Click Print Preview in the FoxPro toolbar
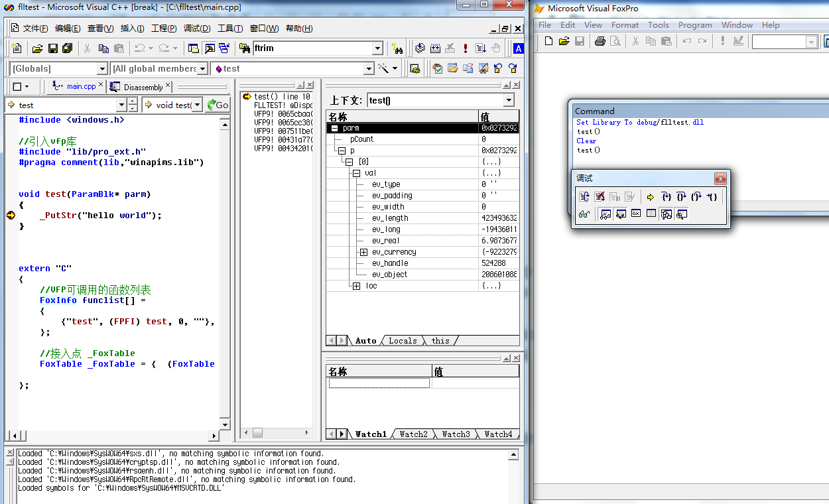Screen dimensions: 829x504 [615, 41]
